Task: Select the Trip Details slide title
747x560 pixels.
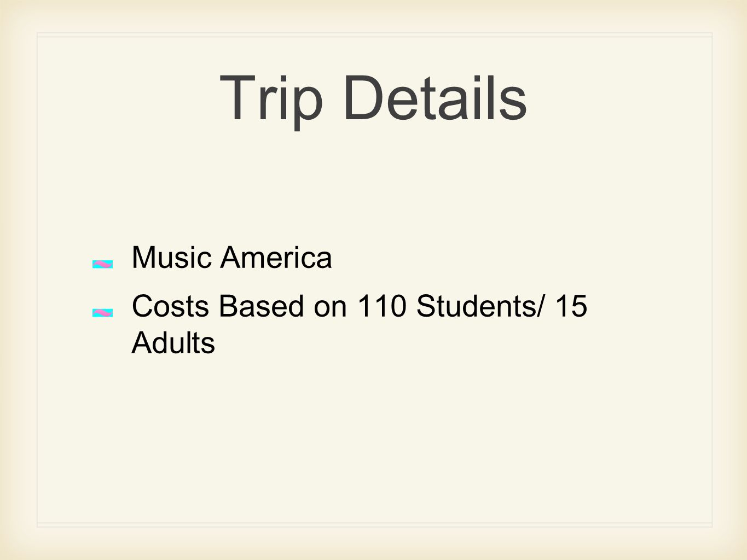Action: 373,98
